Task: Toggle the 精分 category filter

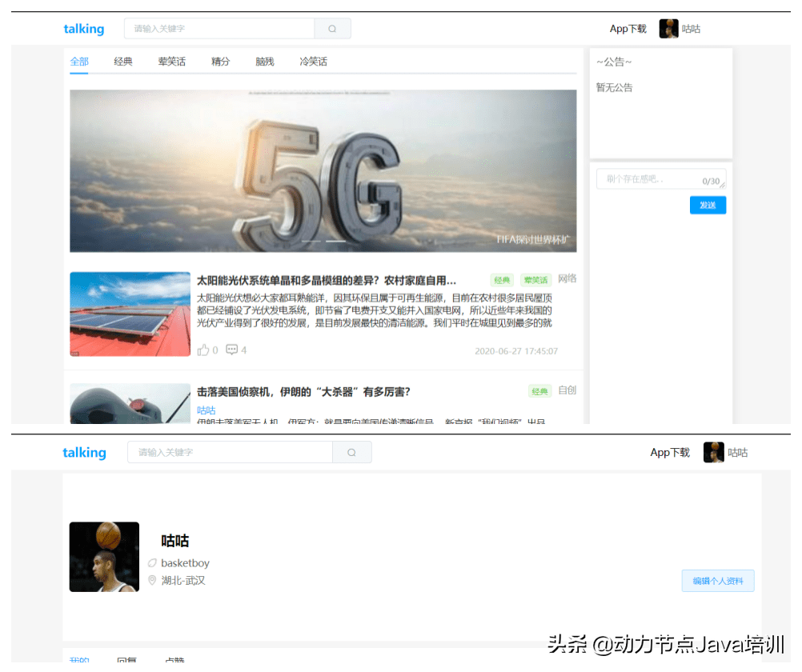Action: (x=220, y=61)
